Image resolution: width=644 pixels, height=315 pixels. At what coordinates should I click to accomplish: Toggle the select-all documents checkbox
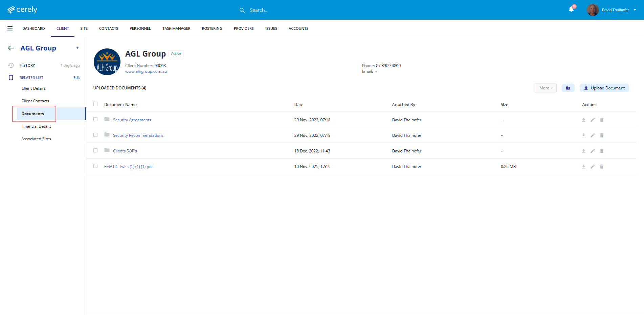pyautogui.click(x=95, y=104)
